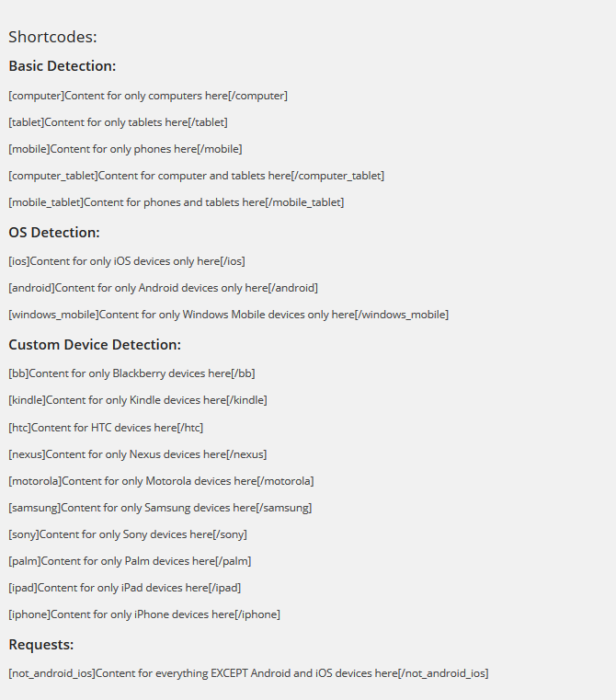Click the OS Detection heading
The image size is (616, 700).
pos(54,233)
